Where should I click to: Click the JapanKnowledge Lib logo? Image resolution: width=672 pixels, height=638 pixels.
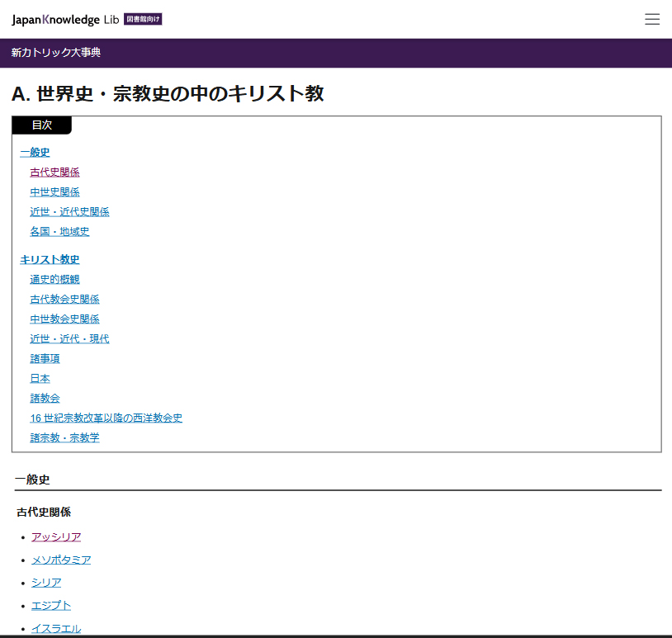click(87, 20)
